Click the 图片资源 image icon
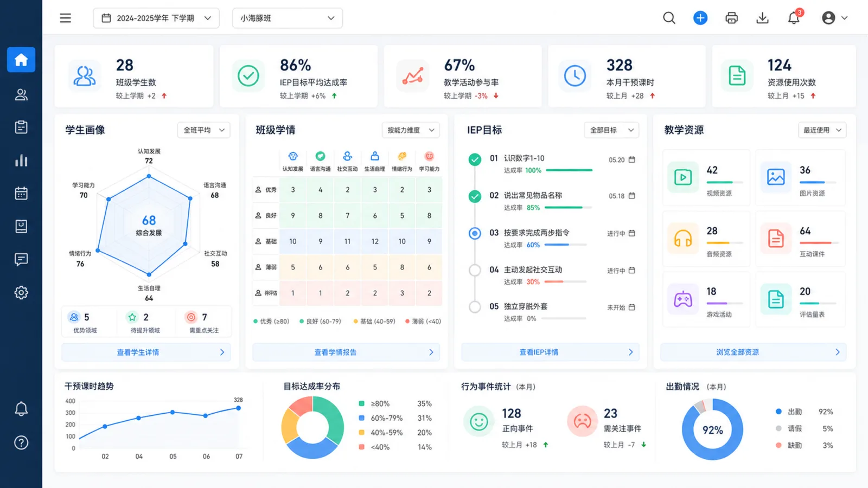 [776, 177]
